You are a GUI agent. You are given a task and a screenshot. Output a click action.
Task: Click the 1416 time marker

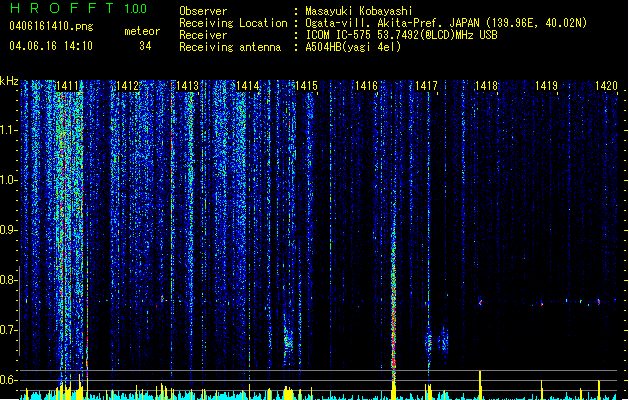pos(367,86)
